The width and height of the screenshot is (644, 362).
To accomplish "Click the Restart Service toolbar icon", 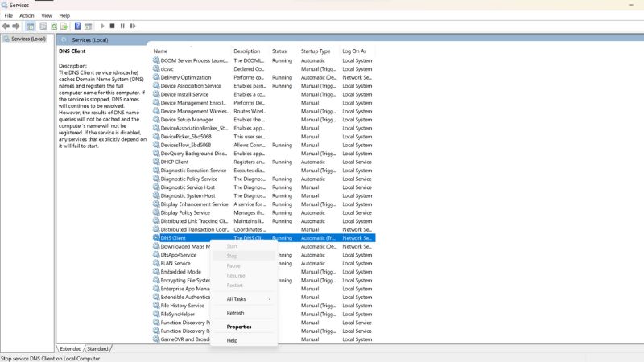I will [134, 26].
